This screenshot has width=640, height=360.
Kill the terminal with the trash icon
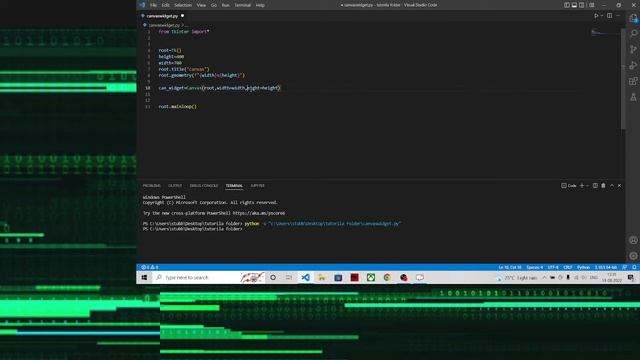(603, 186)
